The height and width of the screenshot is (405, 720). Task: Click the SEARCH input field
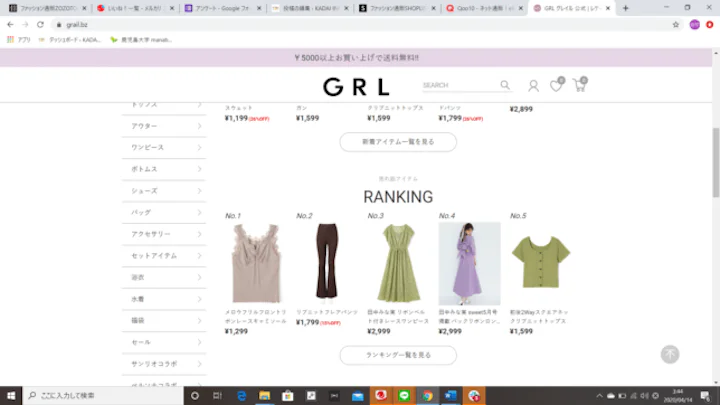[x=460, y=85]
